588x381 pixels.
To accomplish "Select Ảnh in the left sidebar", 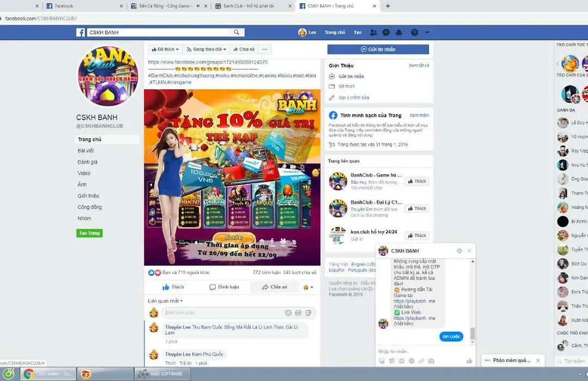I will pos(82,185).
